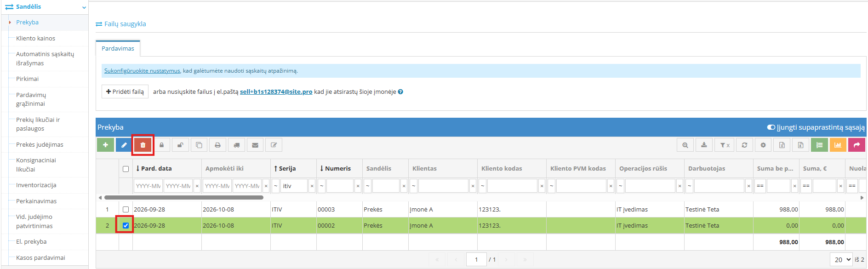The image size is (868, 269).
Task: Click the table horizontal scrollbar thumb
Action: pos(184,198)
